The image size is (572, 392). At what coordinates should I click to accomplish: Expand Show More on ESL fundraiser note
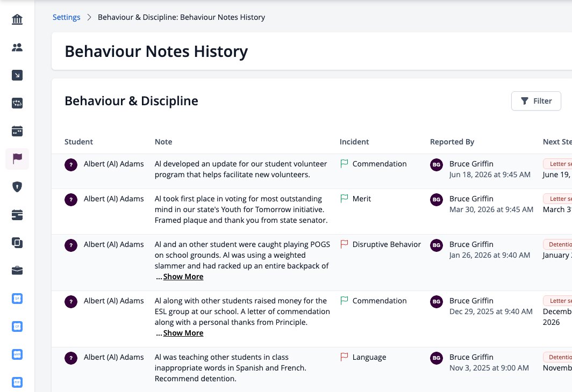pyautogui.click(x=183, y=333)
